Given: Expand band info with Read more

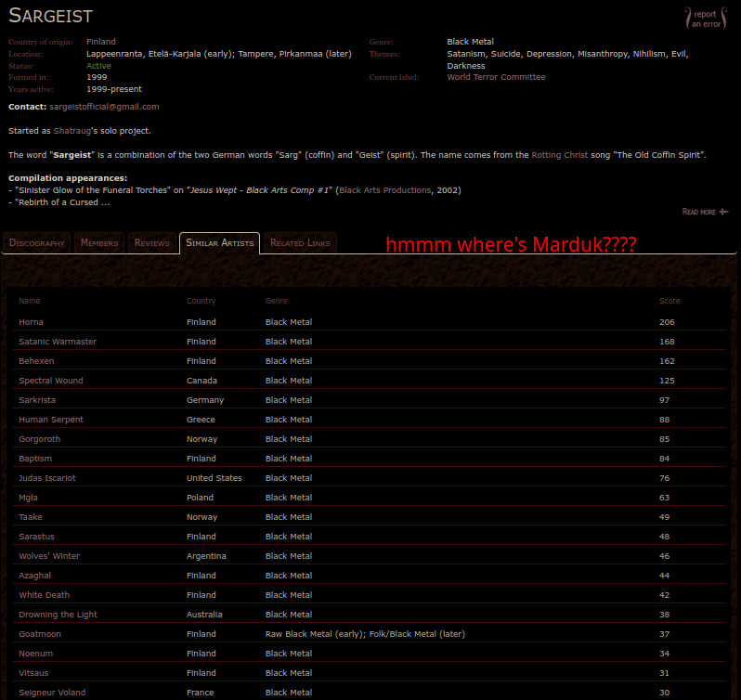Looking at the screenshot, I should coord(705,212).
